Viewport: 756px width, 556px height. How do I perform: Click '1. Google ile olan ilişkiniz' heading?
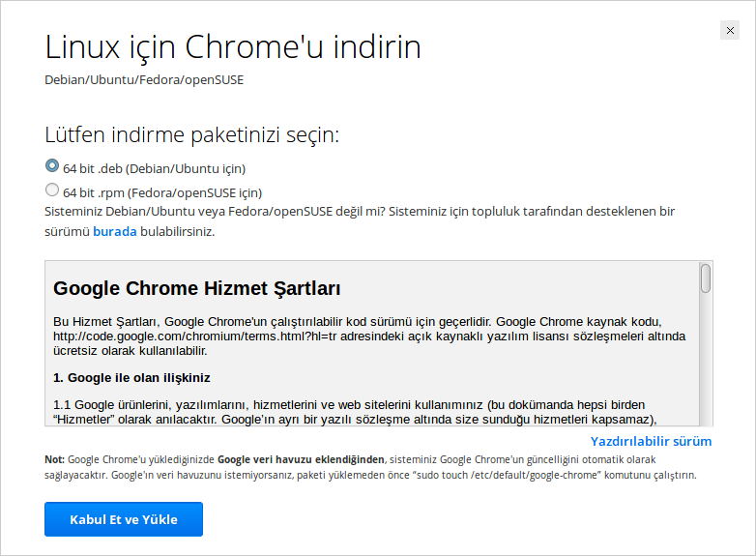click(131, 377)
